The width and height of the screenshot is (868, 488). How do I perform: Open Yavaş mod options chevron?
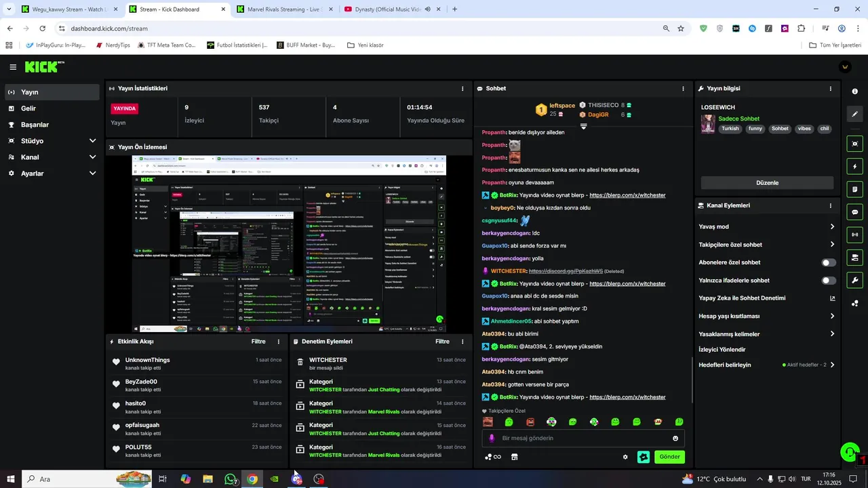click(832, 227)
